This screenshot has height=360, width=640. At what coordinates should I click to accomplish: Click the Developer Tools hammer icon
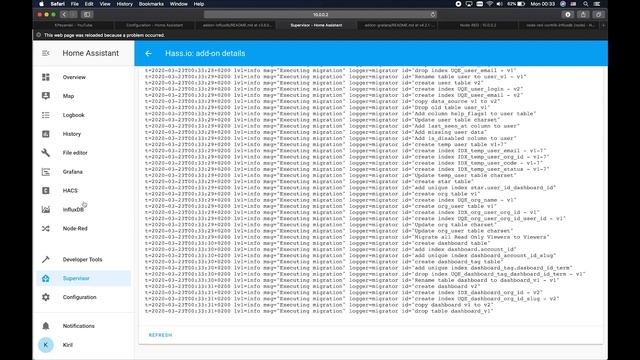46,260
